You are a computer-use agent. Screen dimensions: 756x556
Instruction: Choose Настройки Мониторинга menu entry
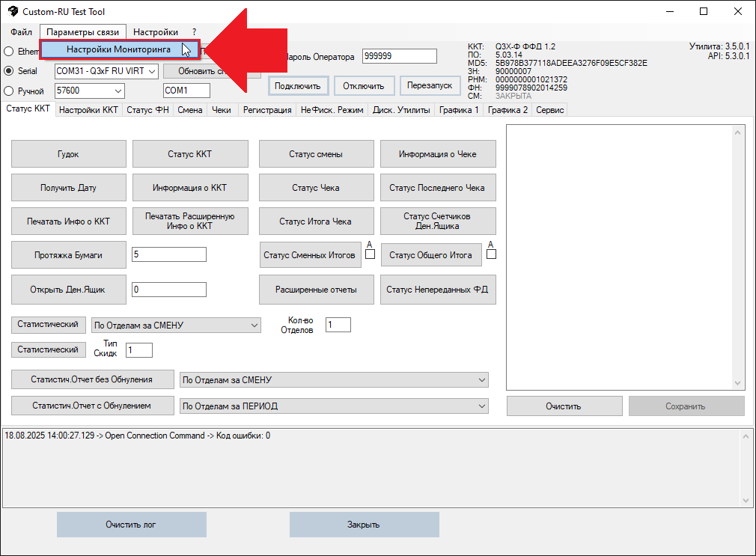click(118, 49)
